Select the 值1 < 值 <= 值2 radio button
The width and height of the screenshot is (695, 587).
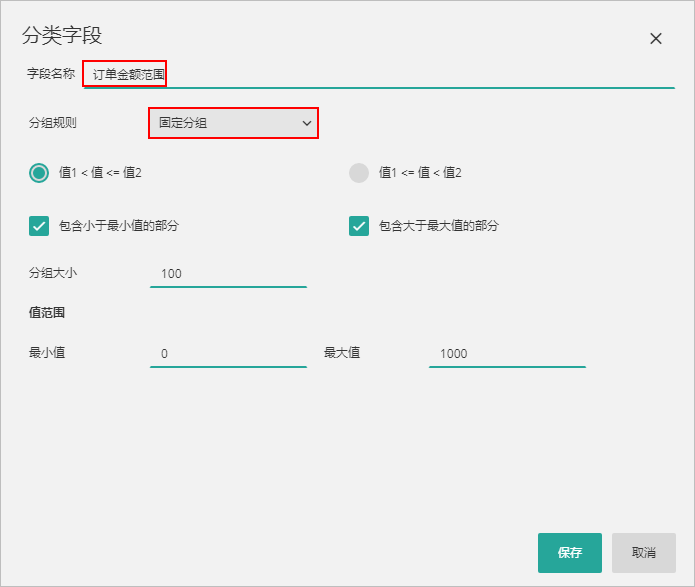(39, 173)
